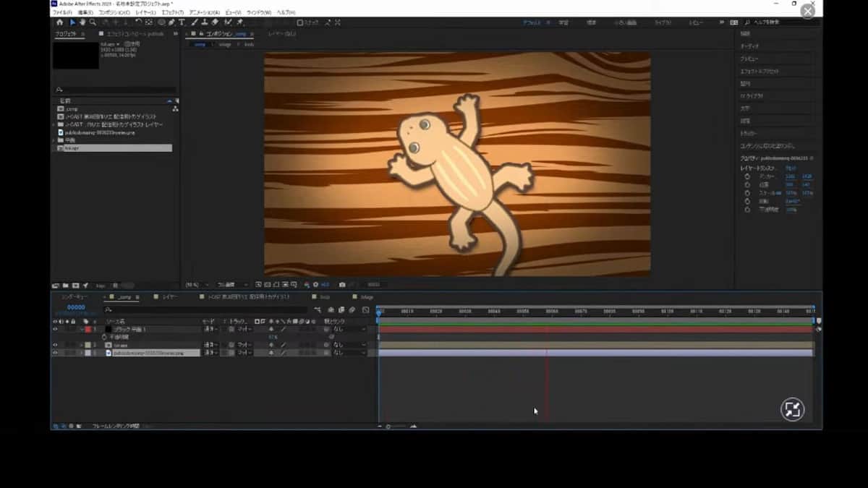Click the red color label of layer 1

[x=88, y=329]
